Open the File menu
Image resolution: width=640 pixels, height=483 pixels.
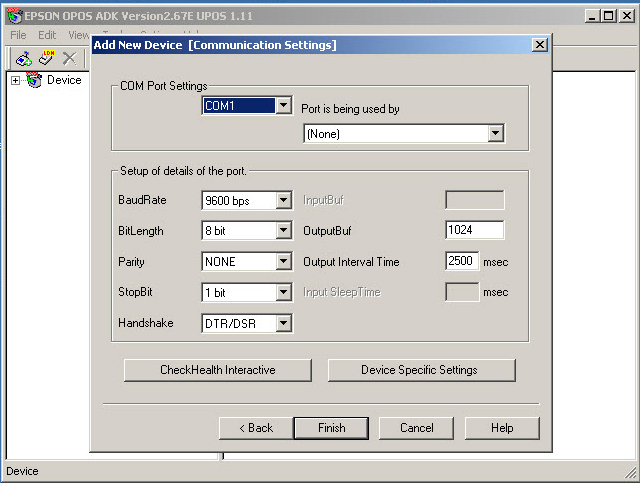[x=18, y=36]
